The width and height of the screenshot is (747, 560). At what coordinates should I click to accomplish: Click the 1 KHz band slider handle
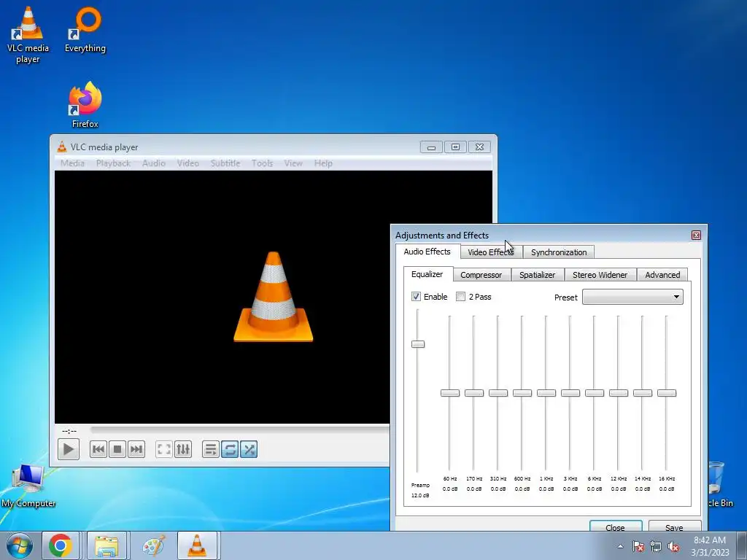click(546, 393)
